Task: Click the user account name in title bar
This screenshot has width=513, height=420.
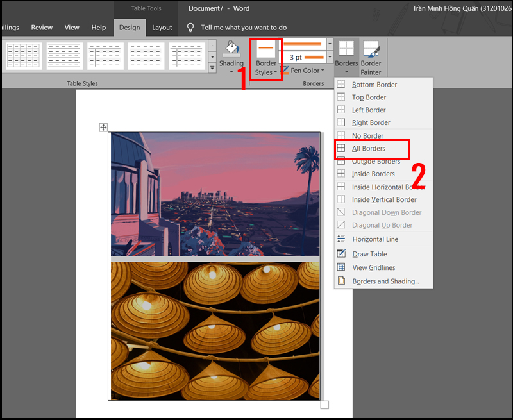Action: [x=462, y=8]
